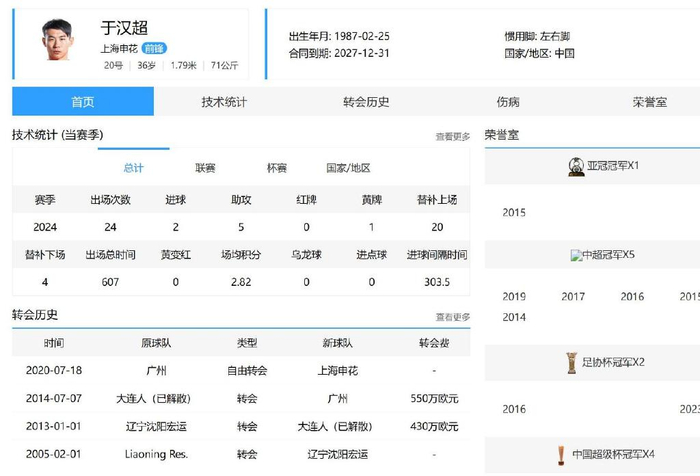Click the 中国超级杯冠军 trophy icon
This screenshot has width=700, height=476.
click(x=561, y=455)
